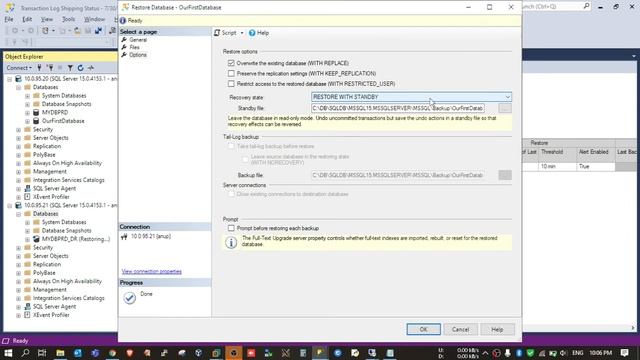Screen dimensions: 640x360
Task: Open taskbar search magnifier
Action: [25, 353]
